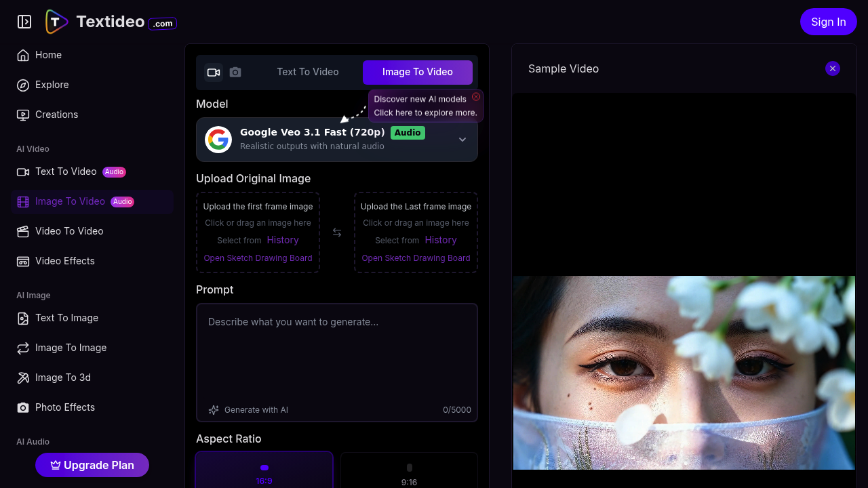868x488 pixels.
Task: Switch to the Text To Video tab
Action: coord(308,72)
